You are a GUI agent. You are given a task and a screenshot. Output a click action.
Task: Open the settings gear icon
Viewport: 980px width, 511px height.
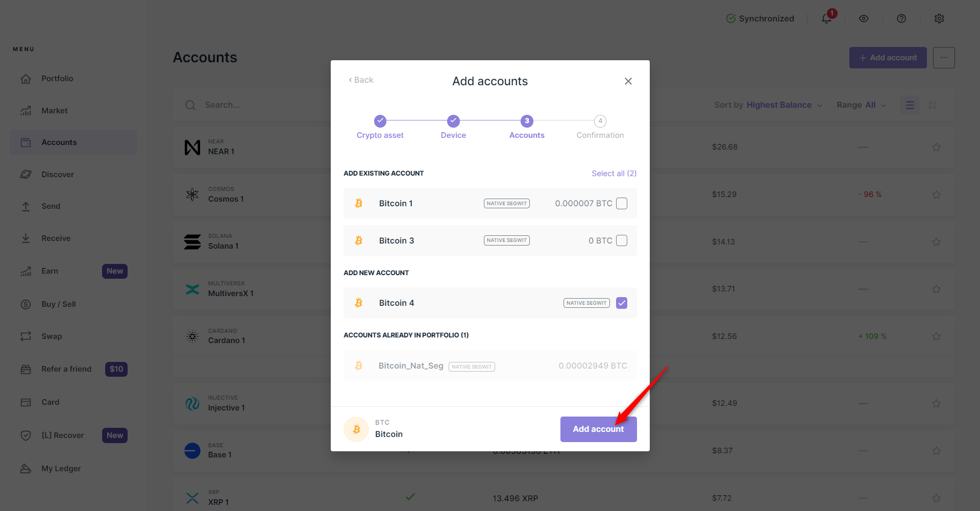pos(939,19)
